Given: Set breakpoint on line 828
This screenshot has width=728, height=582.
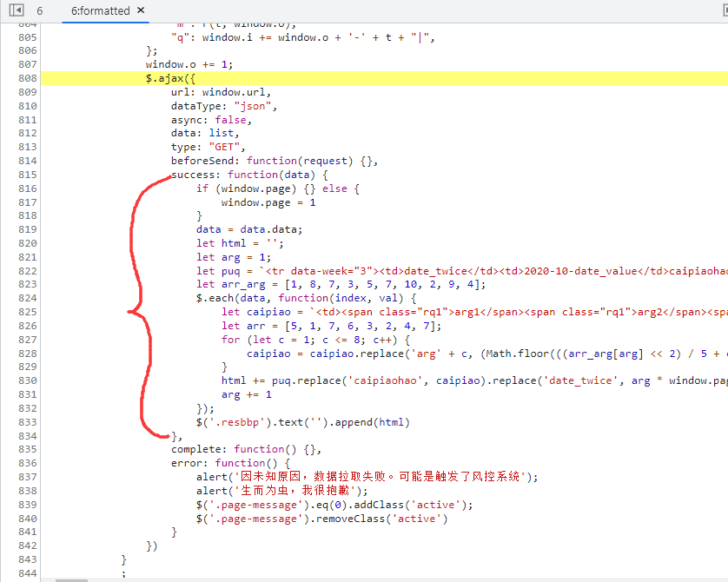Looking at the screenshot, I should pos(27,354).
